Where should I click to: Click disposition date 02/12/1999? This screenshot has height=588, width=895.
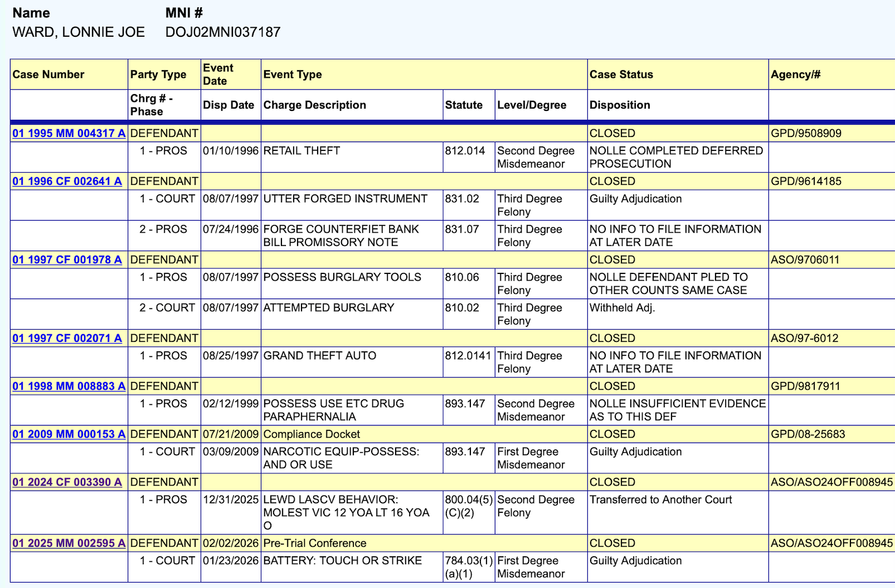click(231, 403)
